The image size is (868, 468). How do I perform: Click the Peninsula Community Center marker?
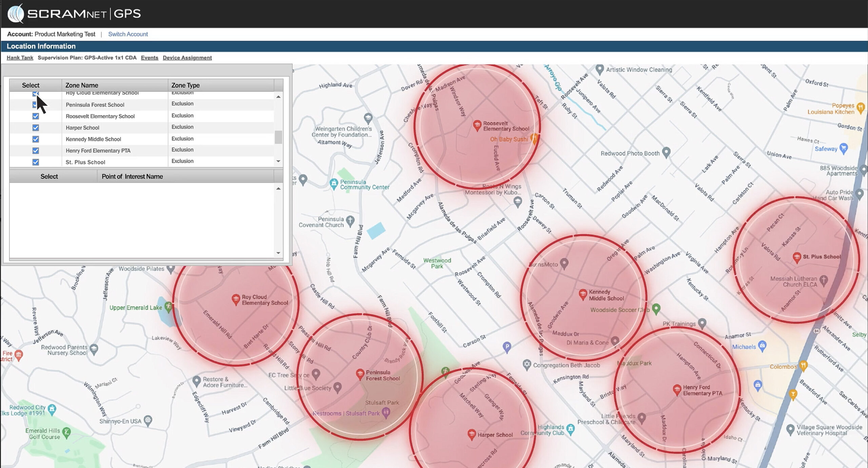tap(334, 184)
